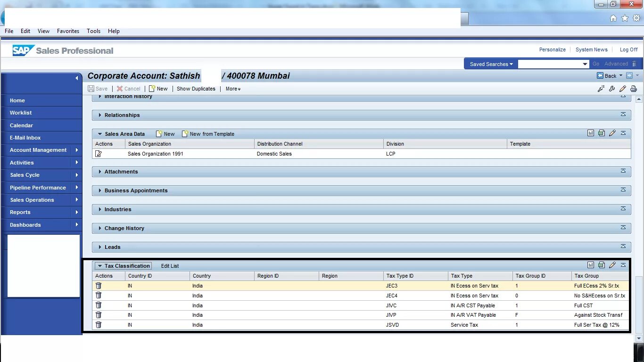Collapse the left navigation panel arrow
The image size is (644, 362).
click(77, 78)
